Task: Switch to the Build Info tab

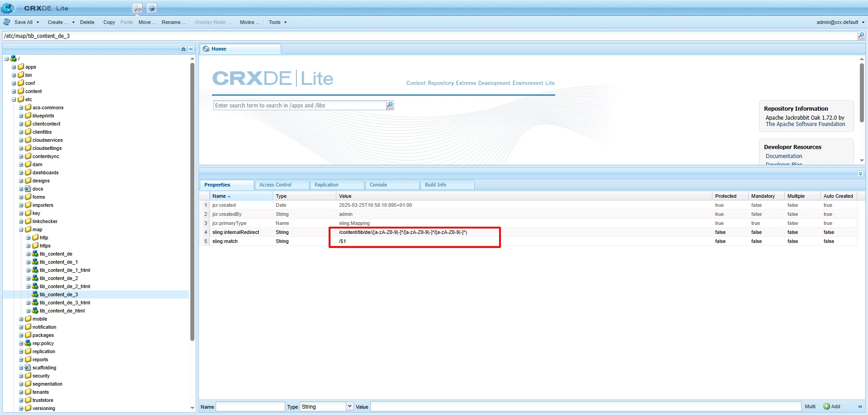Action: (448, 185)
